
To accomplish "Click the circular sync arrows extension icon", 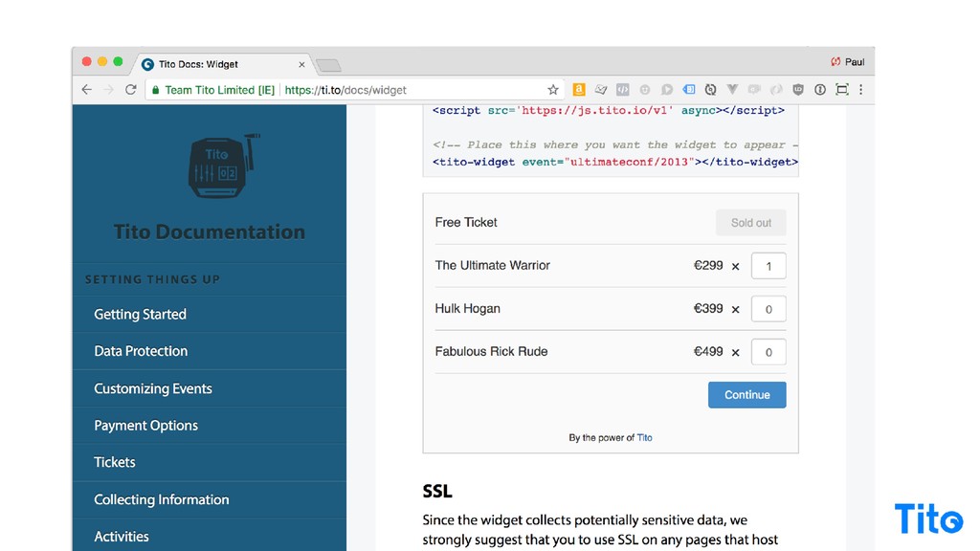I will (711, 90).
